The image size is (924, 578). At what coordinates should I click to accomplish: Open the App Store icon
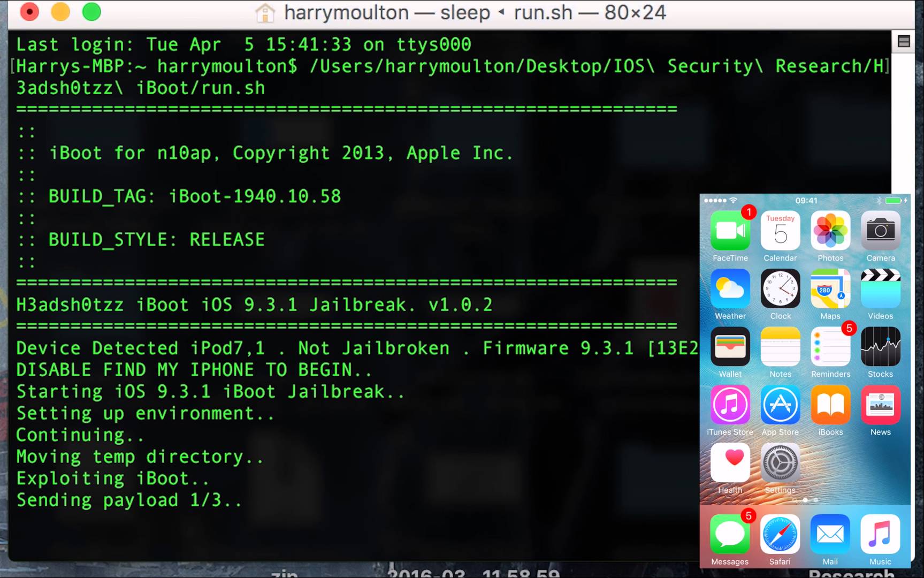tap(780, 405)
